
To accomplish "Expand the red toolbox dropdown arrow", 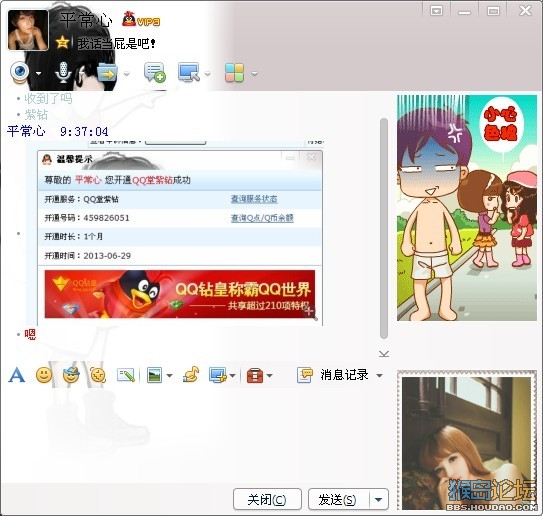I will tap(269, 375).
